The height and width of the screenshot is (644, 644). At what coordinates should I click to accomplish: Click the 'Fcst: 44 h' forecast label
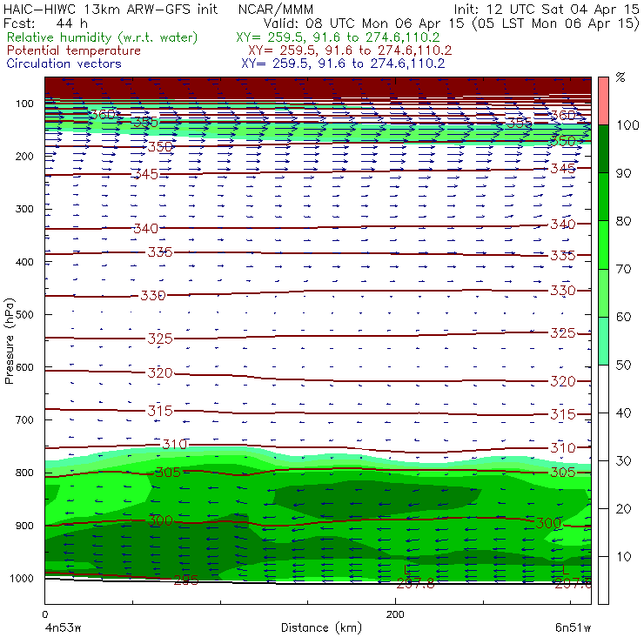(x=45, y=23)
